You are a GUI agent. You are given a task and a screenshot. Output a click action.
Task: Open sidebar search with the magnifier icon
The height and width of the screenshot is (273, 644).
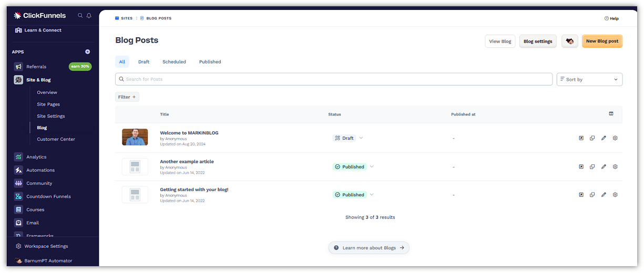[80, 16]
